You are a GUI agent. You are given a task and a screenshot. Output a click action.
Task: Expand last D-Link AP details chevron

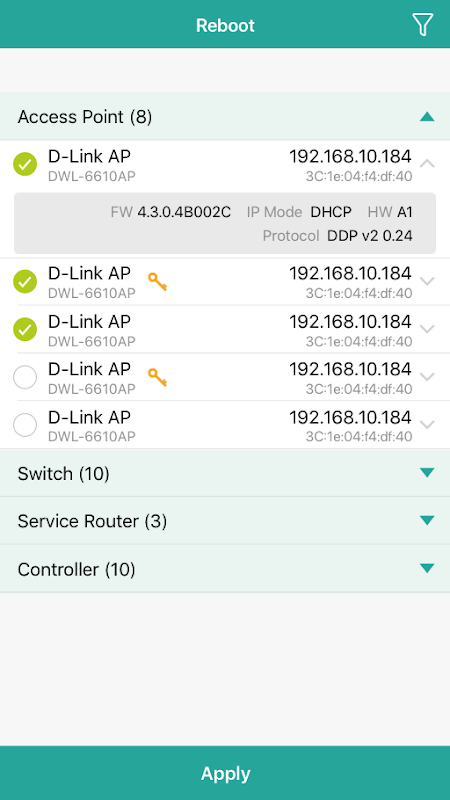click(x=427, y=424)
